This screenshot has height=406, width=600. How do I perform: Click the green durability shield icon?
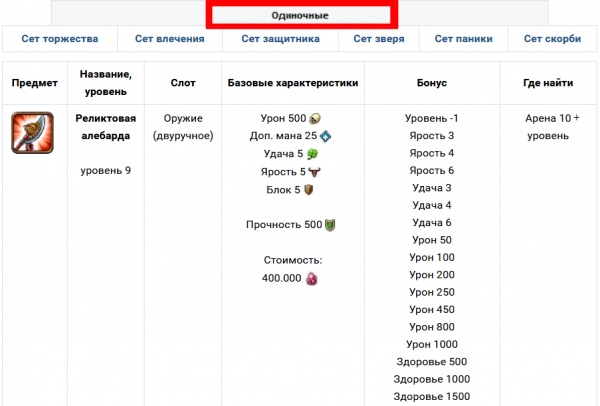pos(329,225)
